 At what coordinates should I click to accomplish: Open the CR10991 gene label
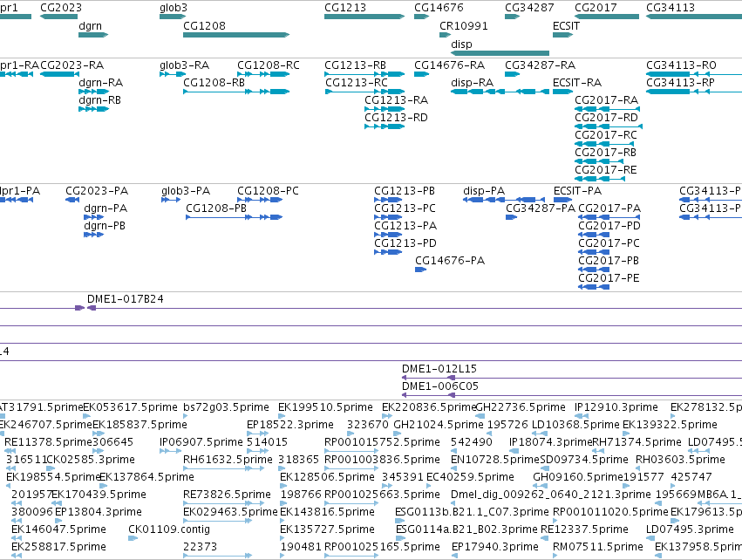464,26
